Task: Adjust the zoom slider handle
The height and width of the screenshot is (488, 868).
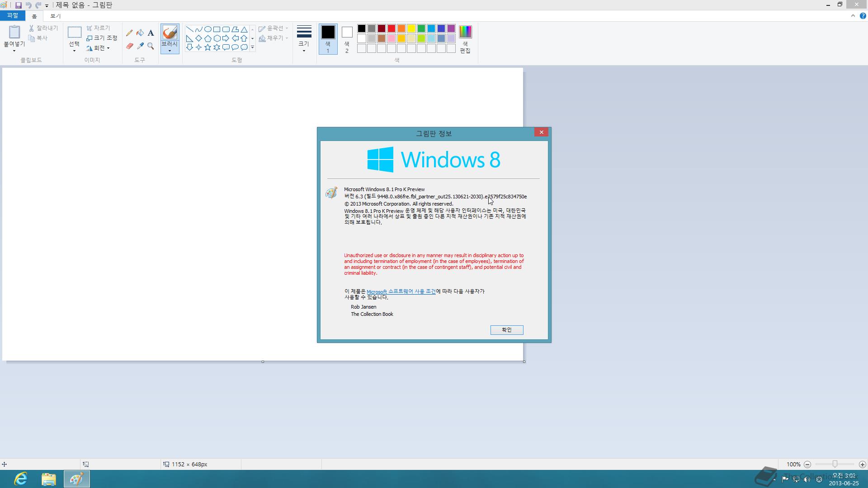Action: point(835,464)
